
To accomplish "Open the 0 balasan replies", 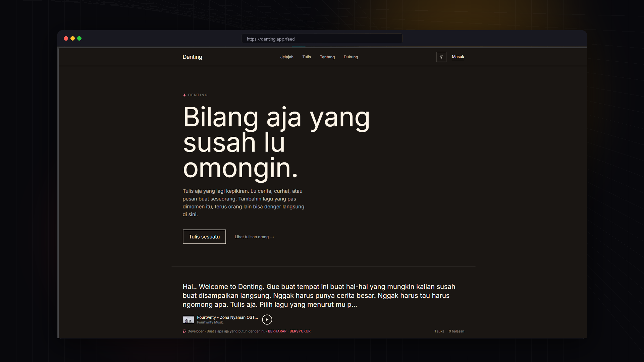I will 457,331.
